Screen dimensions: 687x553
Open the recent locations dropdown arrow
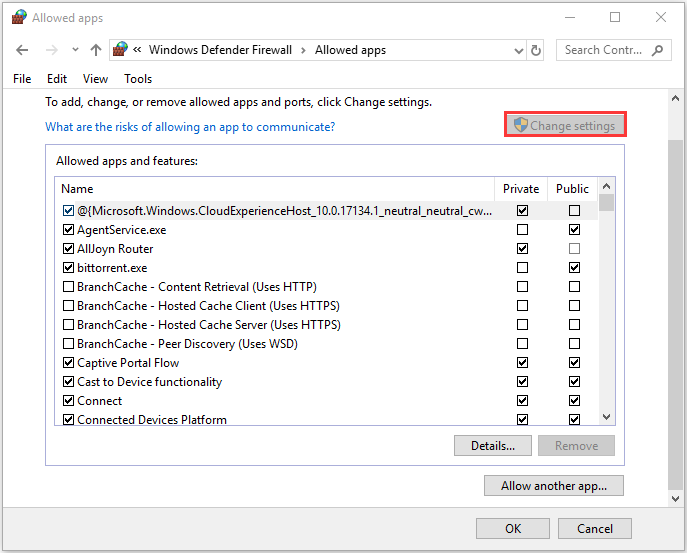(75, 50)
